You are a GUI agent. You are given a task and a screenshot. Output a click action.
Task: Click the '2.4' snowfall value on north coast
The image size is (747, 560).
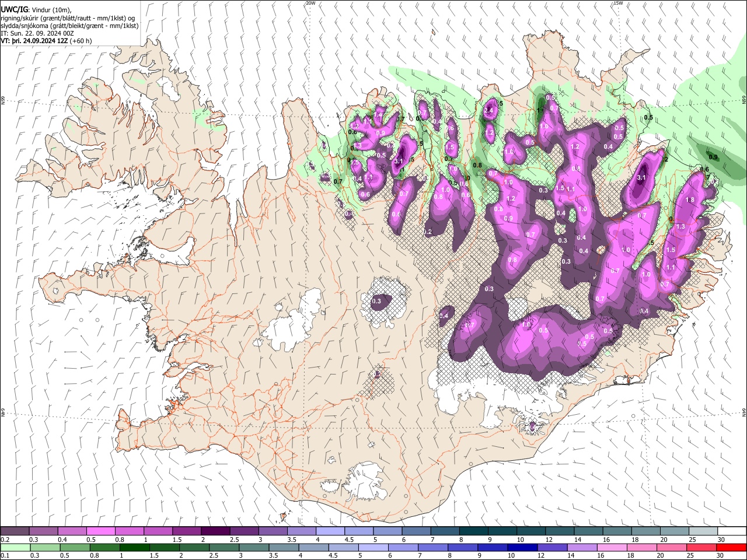[489, 111]
